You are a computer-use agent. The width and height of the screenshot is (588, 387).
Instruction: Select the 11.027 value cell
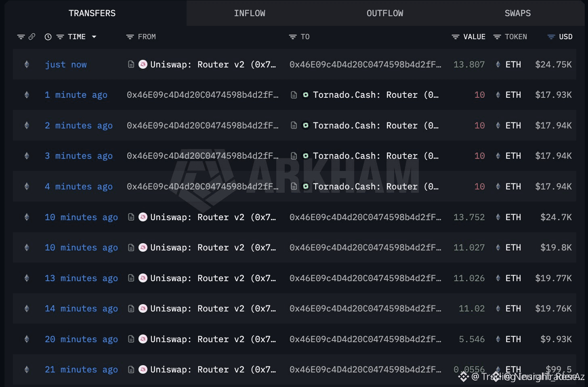click(469, 248)
